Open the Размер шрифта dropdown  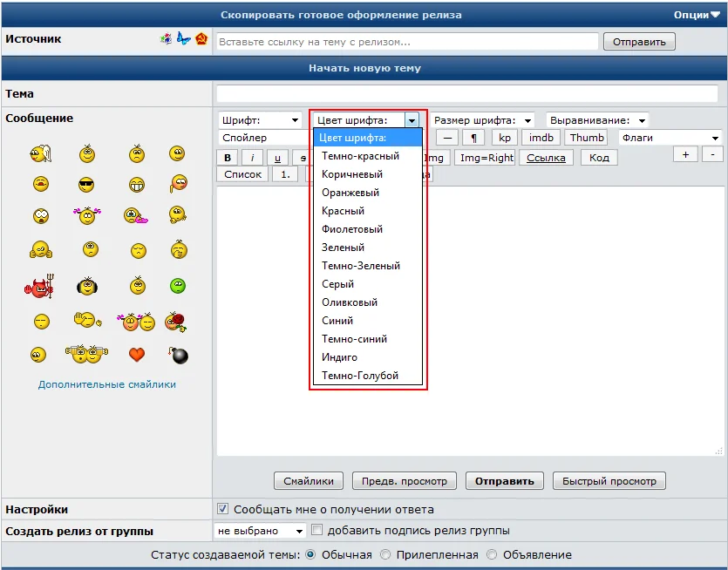482,120
